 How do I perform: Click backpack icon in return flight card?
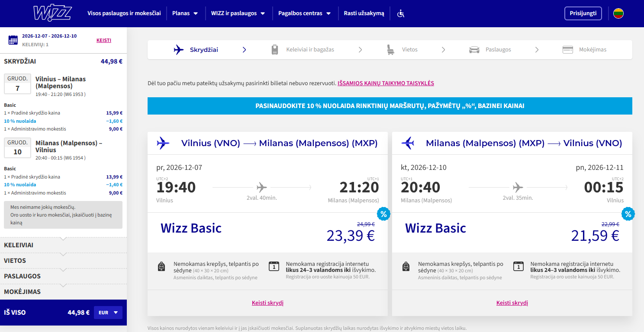point(406,266)
